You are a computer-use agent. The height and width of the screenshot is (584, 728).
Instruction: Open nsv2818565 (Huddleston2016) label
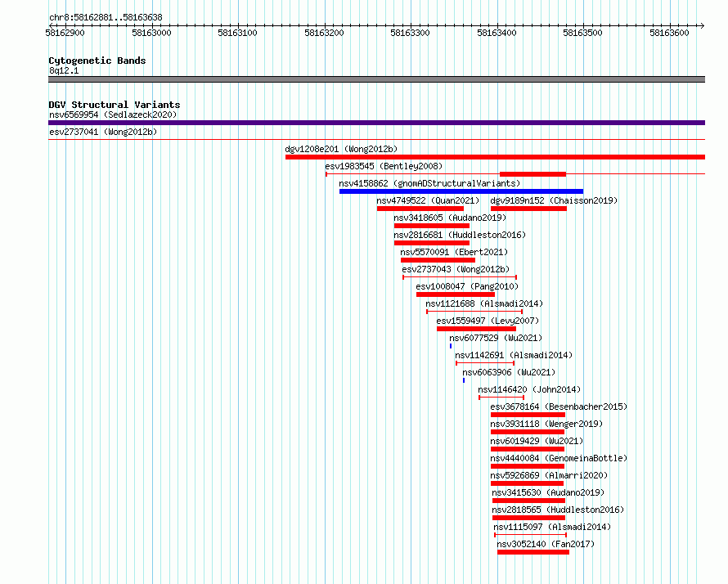558,510
